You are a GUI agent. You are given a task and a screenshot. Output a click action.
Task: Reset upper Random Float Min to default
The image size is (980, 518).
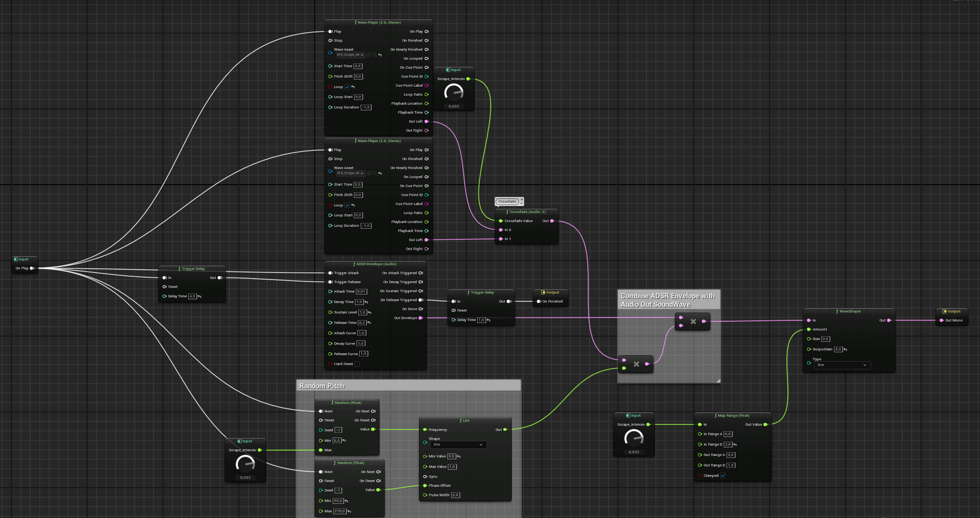pyautogui.click(x=344, y=441)
